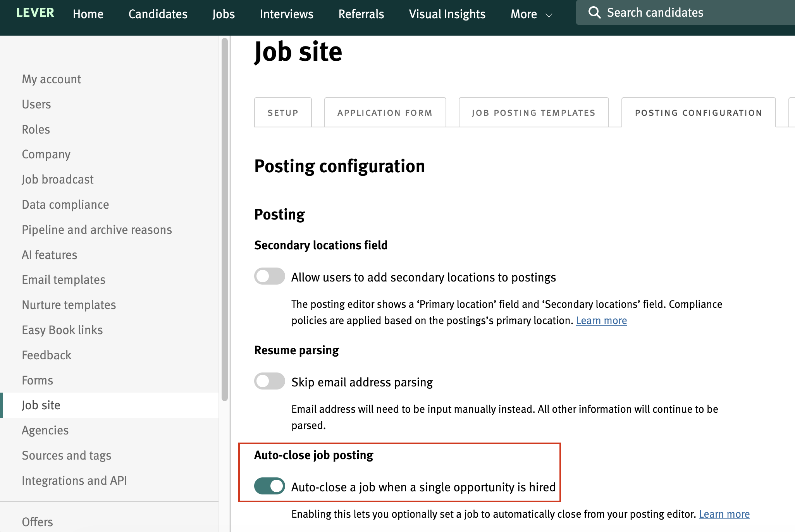Viewport: 795px width, 532px height.
Task: Enable Skip email address parsing toggle
Action: click(270, 381)
